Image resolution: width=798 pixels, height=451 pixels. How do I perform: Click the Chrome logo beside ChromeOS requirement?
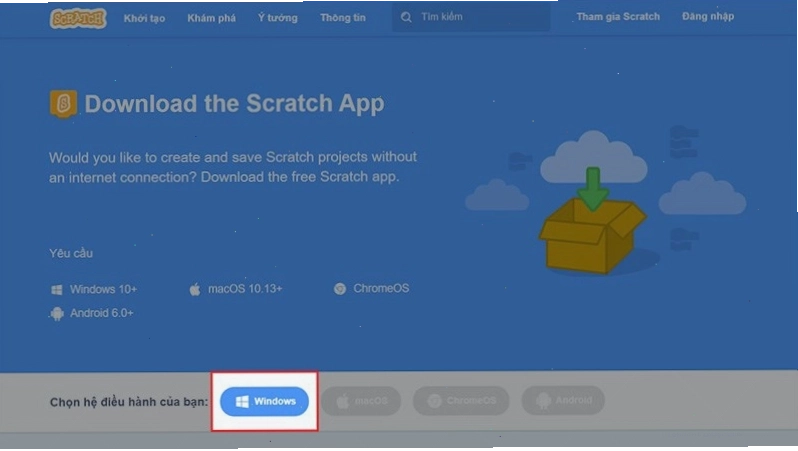click(x=339, y=289)
